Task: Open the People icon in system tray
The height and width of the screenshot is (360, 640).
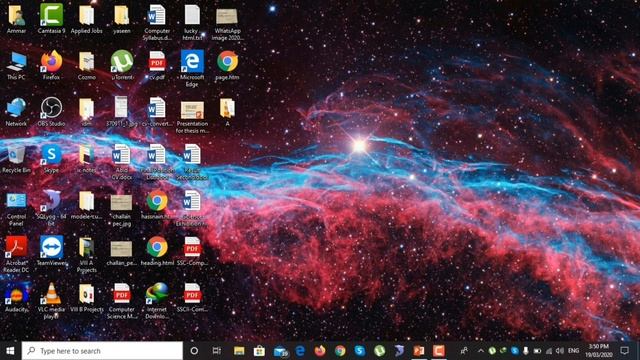Action: click(464, 351)
